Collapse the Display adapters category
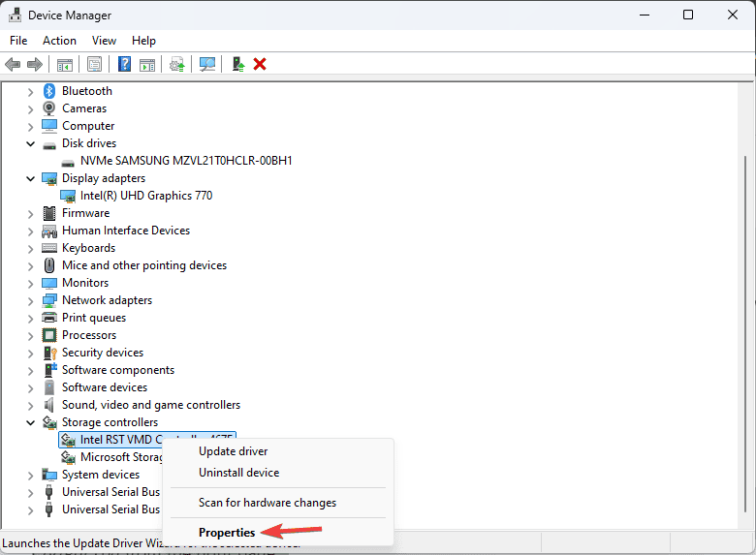 tap(30, 179)
